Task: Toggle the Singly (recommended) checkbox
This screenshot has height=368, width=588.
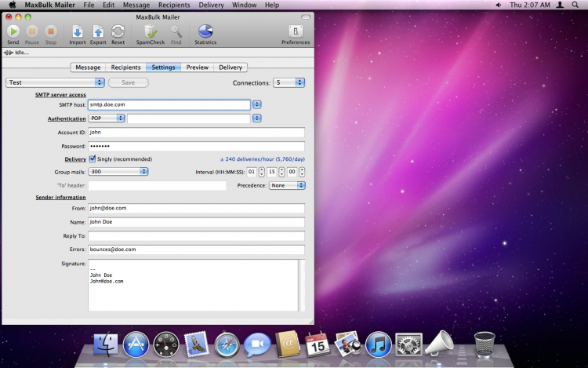Action: (93, 159)
